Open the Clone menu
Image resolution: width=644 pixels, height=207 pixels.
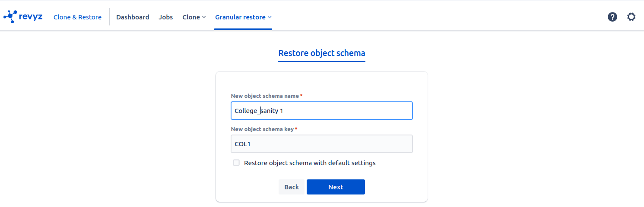tap(191, 17)
